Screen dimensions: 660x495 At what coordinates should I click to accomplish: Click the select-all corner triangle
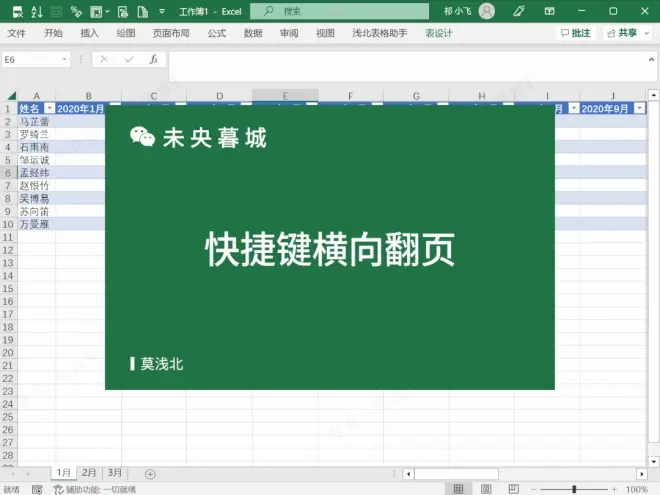tap(11, 96)
